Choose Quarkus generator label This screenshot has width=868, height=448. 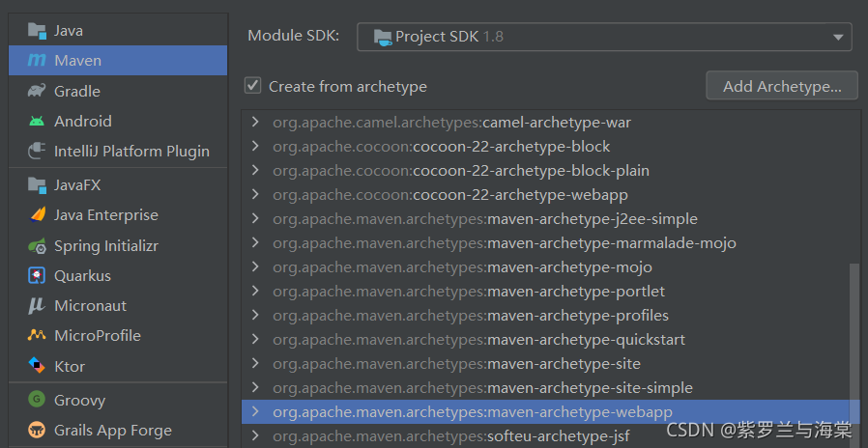point(82,275)
